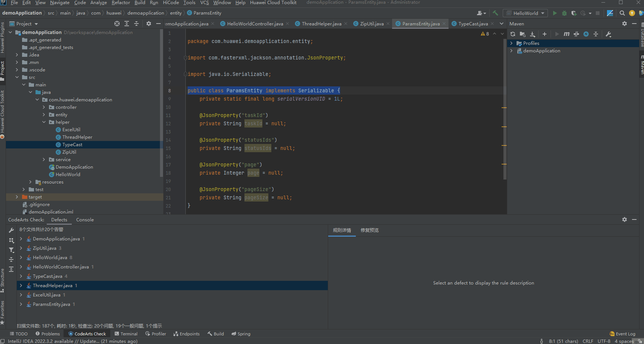Switch to the Console tab

coord(85,220)
